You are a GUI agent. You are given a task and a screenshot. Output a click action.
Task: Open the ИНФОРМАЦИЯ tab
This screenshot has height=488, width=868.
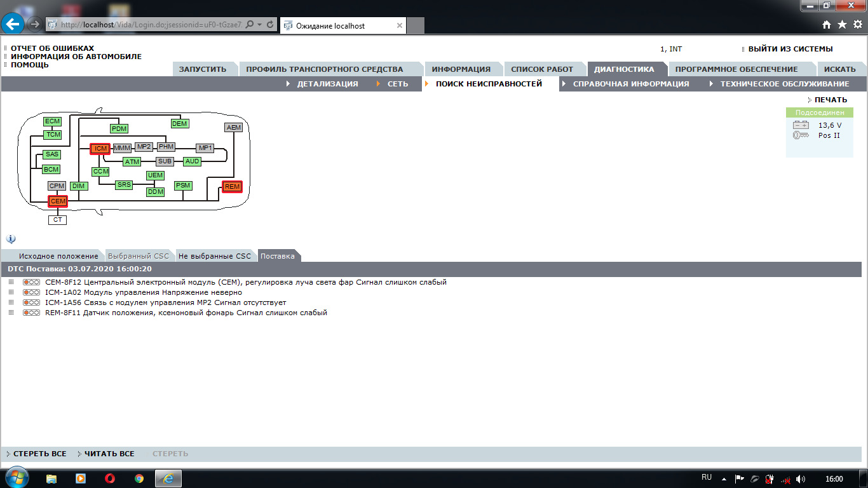[461, 69]
